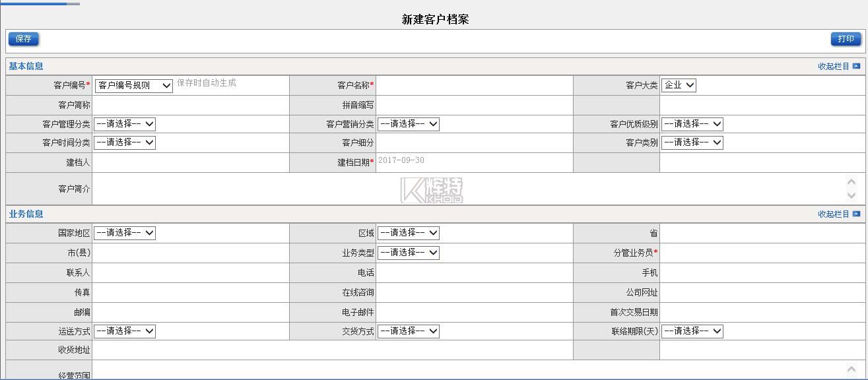Viewport: 868px width, 380px height.
Task: Expand the 客户时间分类 dropdown
Action: pyautogui.click(x=125, y=142)
